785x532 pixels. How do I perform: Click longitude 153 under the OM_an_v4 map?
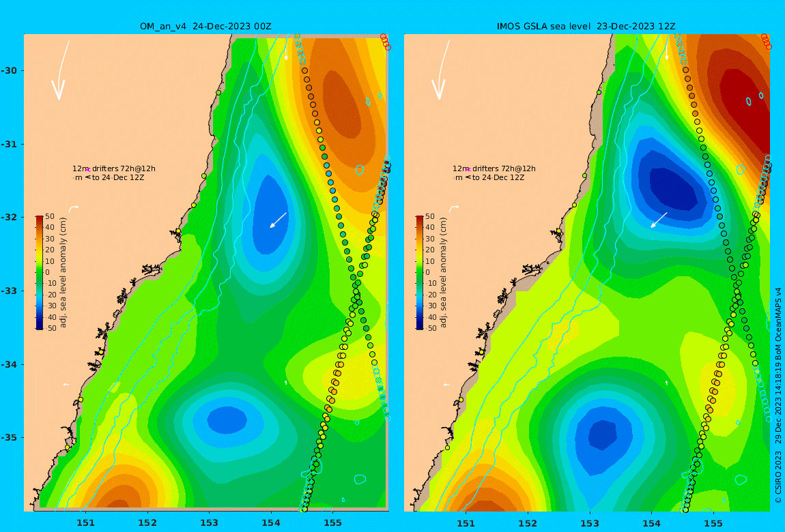pyautogui.click(x=210, y=523)
